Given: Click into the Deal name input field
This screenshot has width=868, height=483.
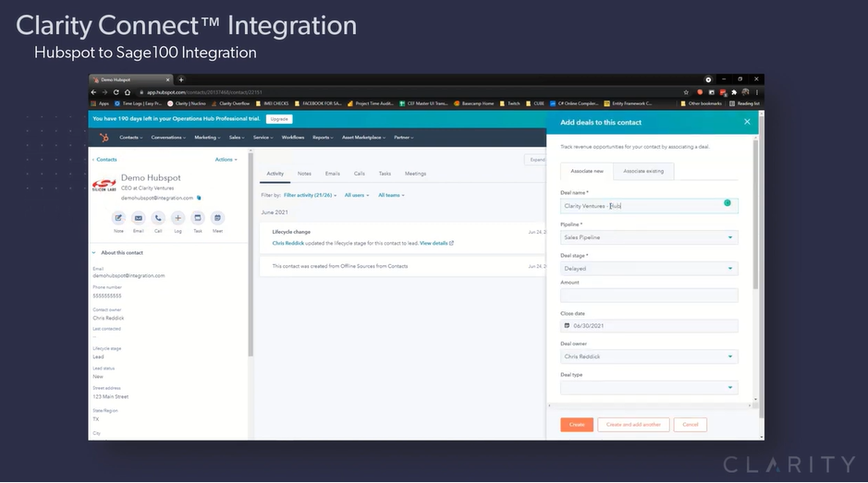Looking at the screenshot, I should tap(649, 206).
